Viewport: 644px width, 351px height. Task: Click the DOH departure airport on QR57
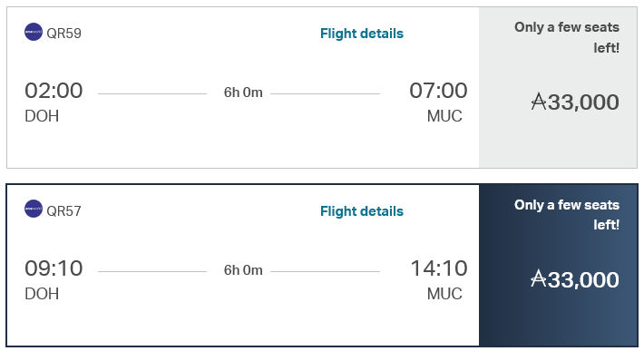42,294
